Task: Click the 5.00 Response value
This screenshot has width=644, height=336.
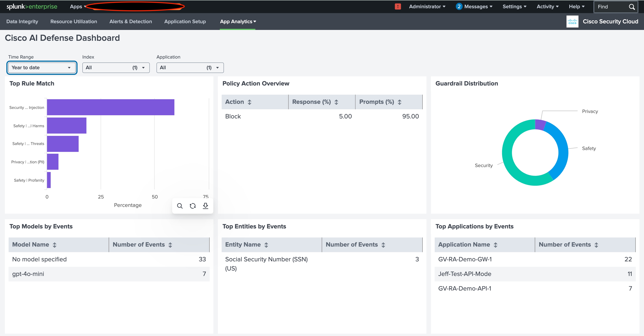Action: (x=345, y=116)
